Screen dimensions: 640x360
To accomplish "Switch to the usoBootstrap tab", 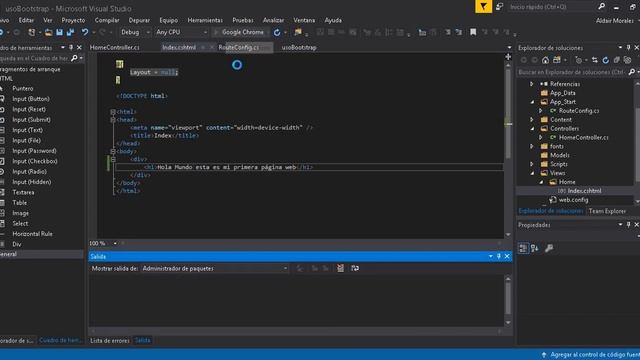I will [x=299, y=47].
